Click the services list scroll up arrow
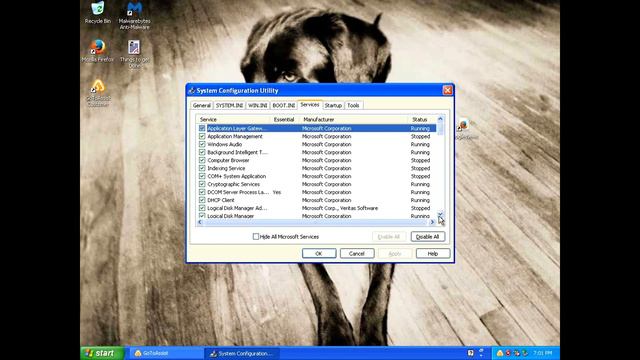 (440, 119)
